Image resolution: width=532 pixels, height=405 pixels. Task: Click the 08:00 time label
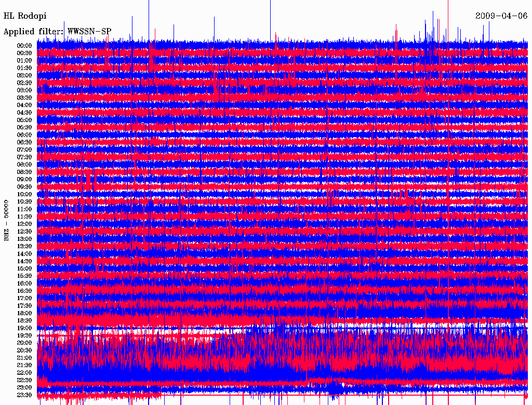24,165
